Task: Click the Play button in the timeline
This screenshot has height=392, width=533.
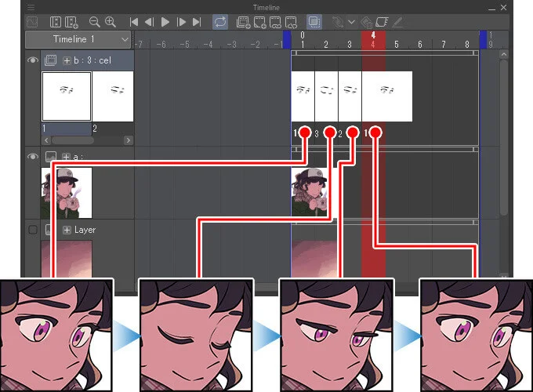Action: (165, 23)
